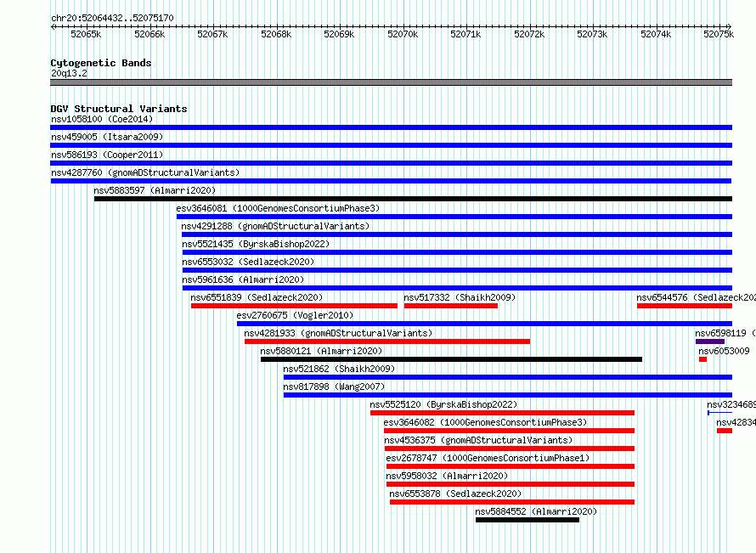Image resolution: width=756 pixels, height=553 pixels.
Task: Click the nsv42834 red bar at right edge
Action: coord(725,431)
